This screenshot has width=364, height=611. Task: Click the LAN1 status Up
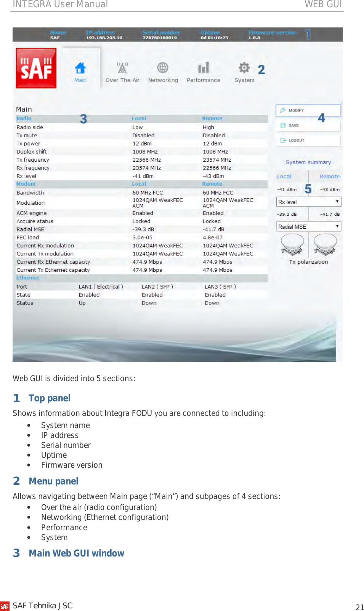82,303
